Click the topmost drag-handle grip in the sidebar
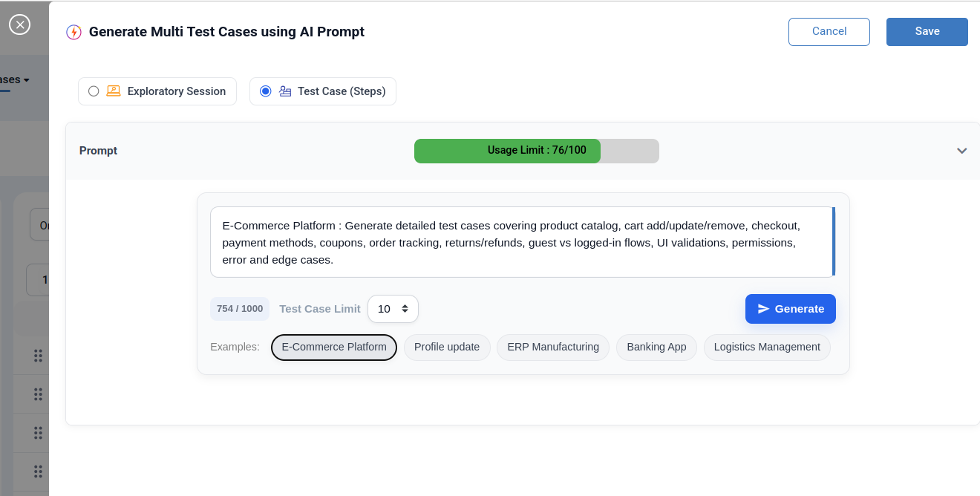Screen dimensions: 980x496 [x=38, y=356]
